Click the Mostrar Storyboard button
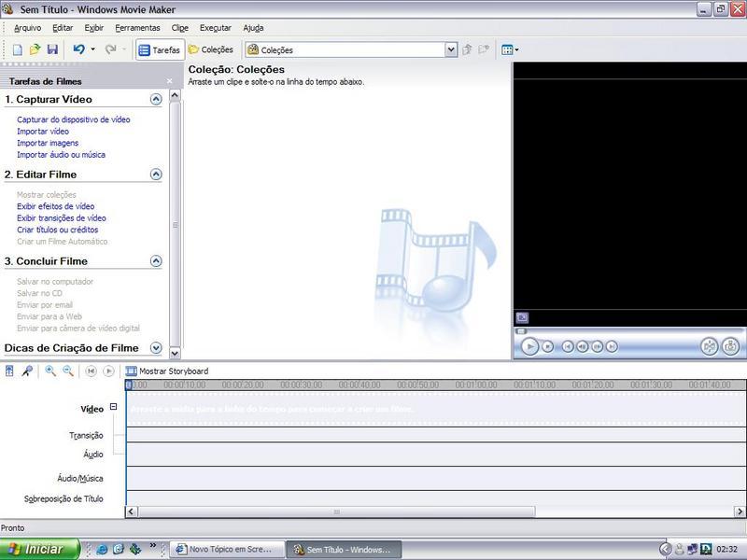 coord(167,371)
